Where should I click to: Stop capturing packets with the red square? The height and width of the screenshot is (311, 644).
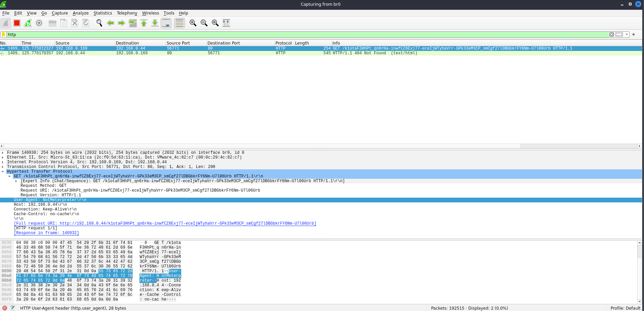point(17,23)
